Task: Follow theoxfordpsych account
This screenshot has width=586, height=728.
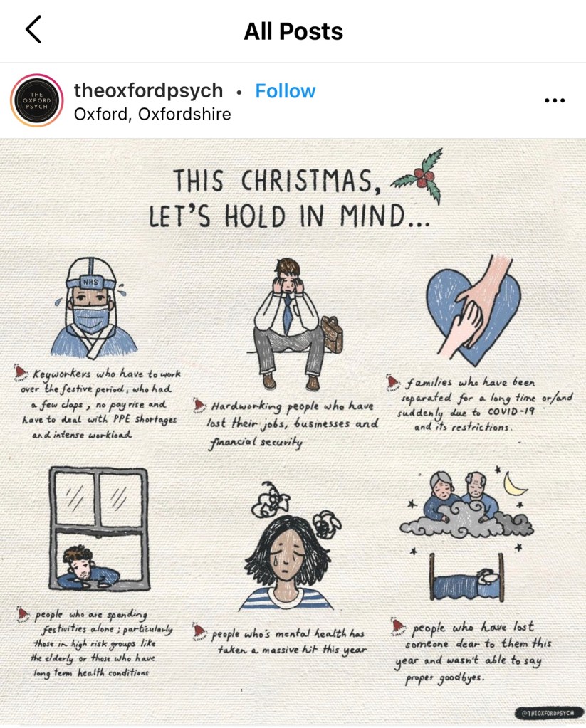Action: 286,90
